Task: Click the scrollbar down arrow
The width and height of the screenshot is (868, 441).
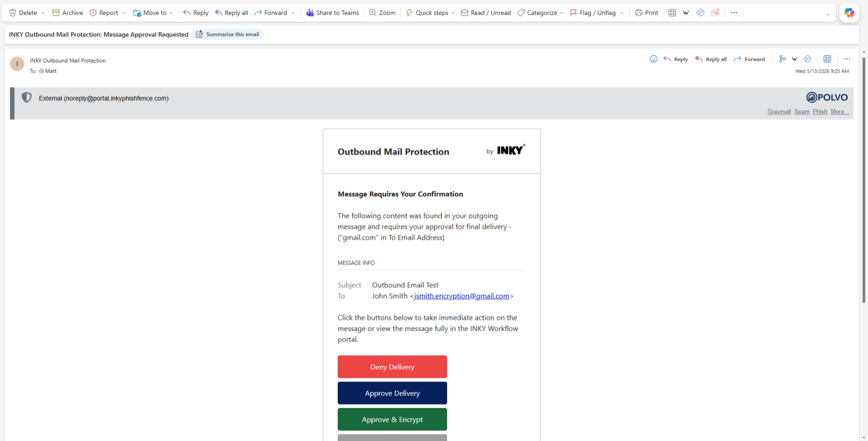Action: (x=864, y=438)
